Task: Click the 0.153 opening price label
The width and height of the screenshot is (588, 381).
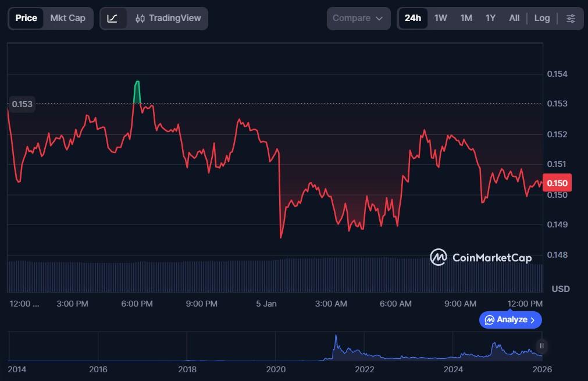Action: (x=22, y=104)
